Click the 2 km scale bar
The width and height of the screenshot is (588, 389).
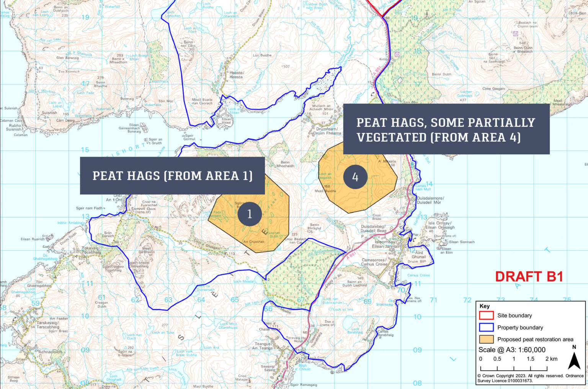click(x=514, y=369)
